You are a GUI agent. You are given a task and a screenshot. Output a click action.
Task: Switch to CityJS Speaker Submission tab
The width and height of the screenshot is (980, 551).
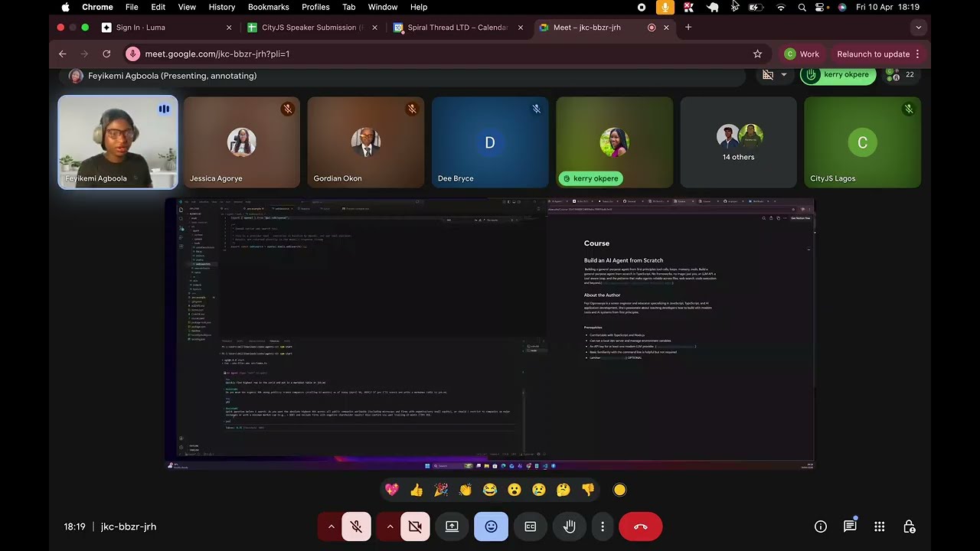pyautogui.click(x=312, y=28)
